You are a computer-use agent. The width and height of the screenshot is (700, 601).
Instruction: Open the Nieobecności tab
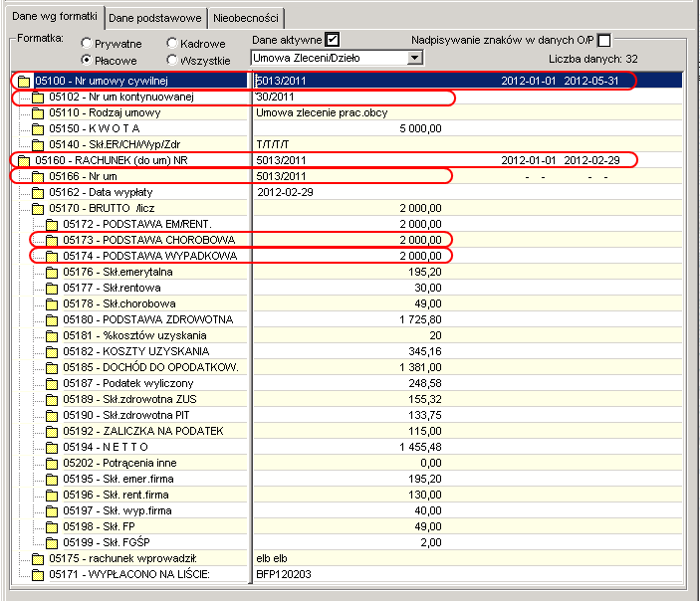[x=246, y=18]
